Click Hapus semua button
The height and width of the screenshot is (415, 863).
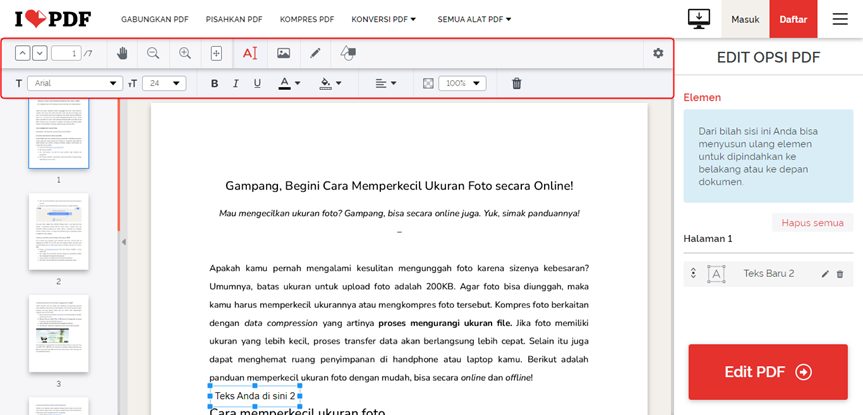[812, 223]
